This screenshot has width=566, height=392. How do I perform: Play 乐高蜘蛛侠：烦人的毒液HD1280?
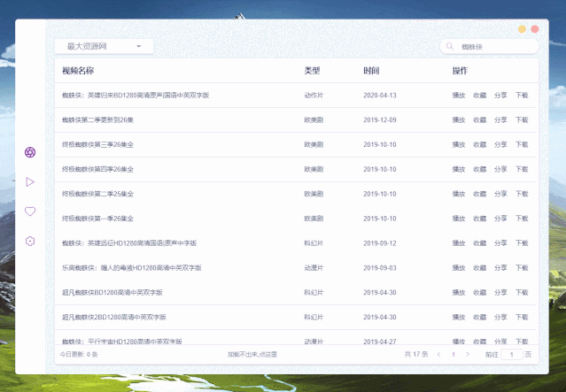[459, 268]
